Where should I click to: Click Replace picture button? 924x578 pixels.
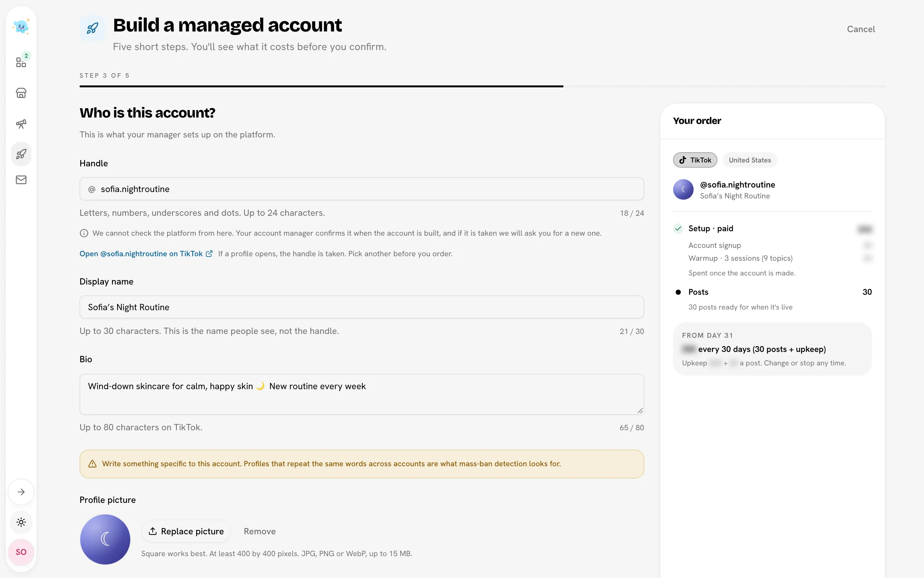click(186, 531)
